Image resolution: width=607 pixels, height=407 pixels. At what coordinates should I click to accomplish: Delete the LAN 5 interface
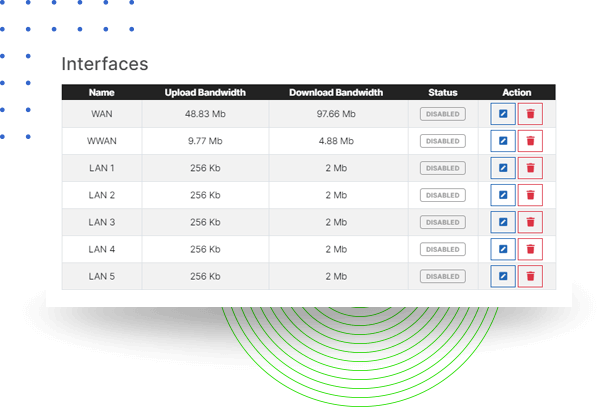point(530,276)
